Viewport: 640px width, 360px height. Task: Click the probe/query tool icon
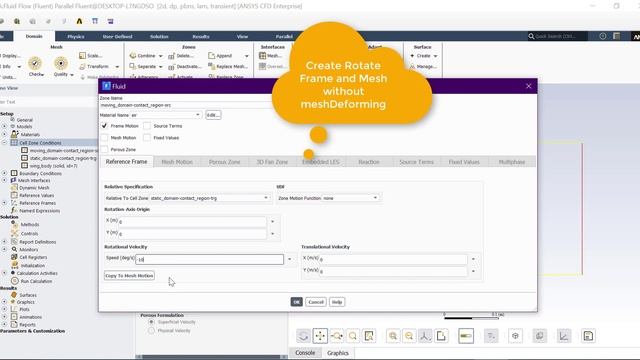click(369, 336)
